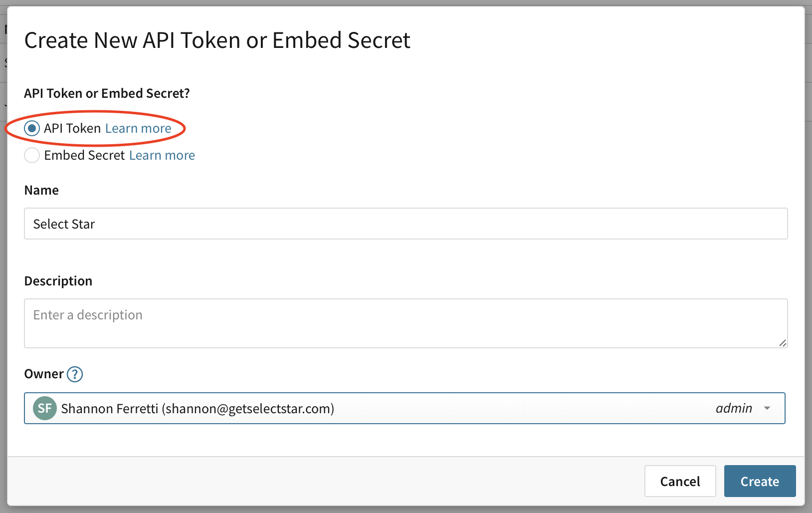Click the description box resize handle
The image size is (812, 513).
783,343
